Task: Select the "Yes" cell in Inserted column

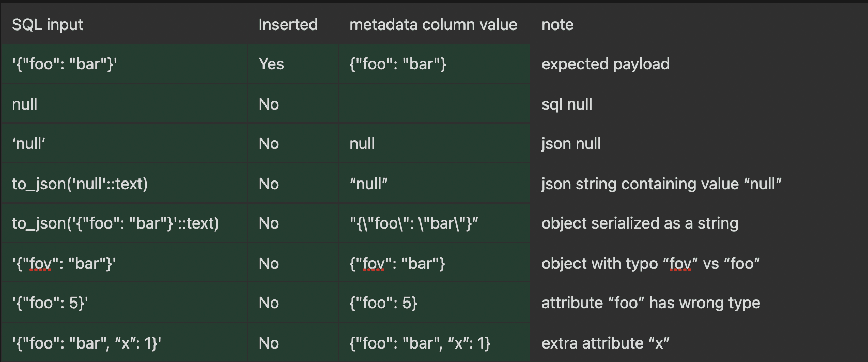Action: [271, 64]
